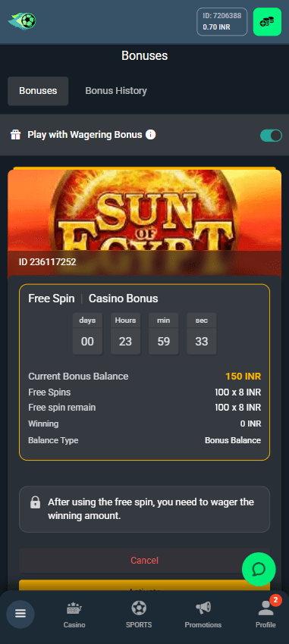Go to Casino in bottom navigation
This screenshot has height=644, width=289.
(74, 614)
